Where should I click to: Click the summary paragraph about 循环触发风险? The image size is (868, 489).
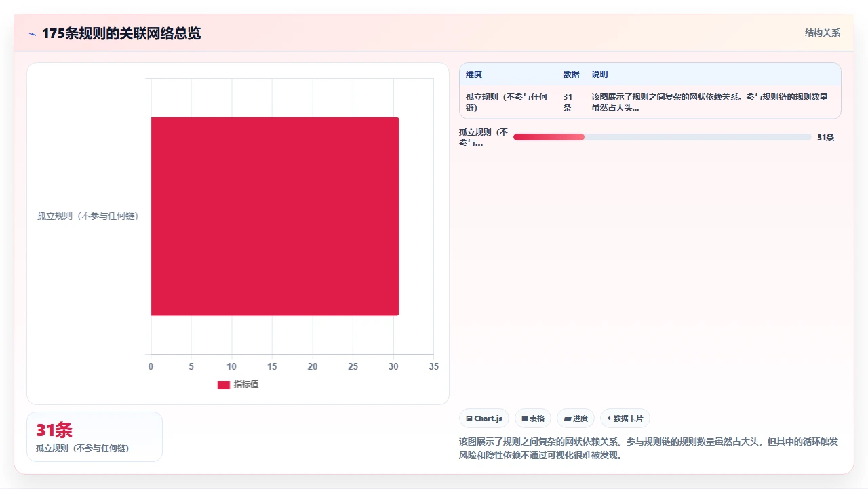coord(649,448)
